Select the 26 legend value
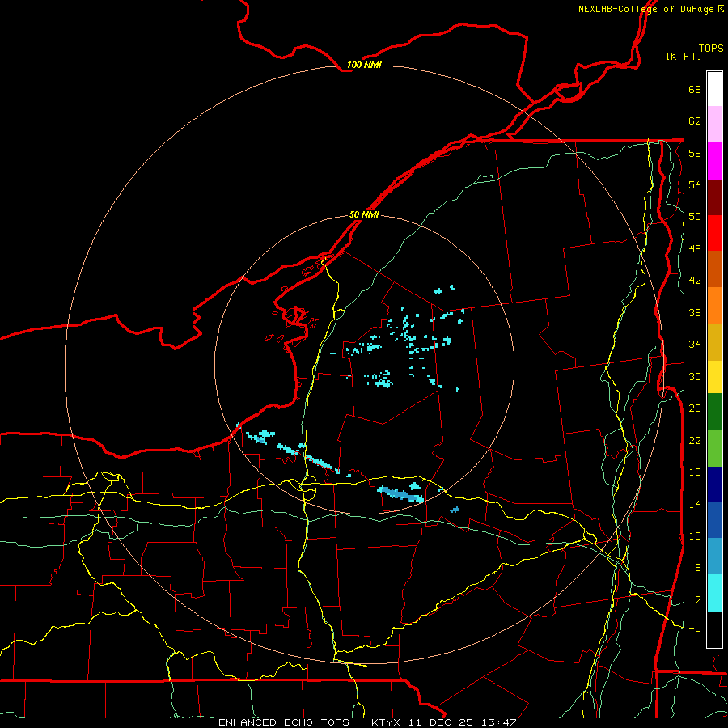 tap(695, 408)
